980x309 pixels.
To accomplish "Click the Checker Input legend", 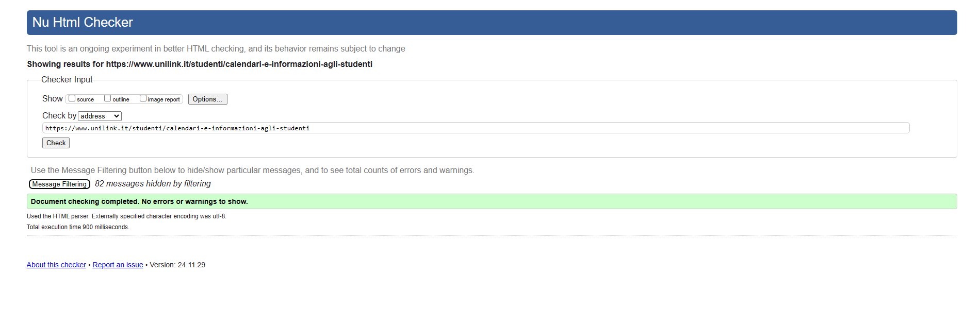I will click(x=67, y=79).
